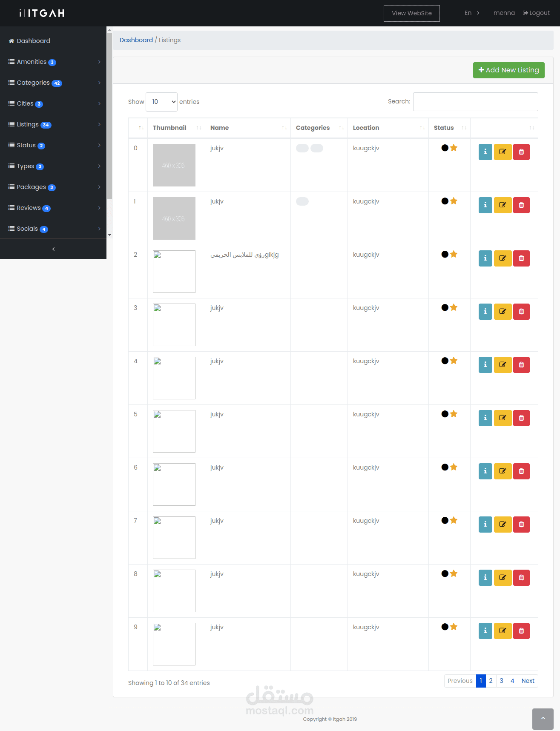Edit listing row 6
560x731 pixels.
tap(503, 471)
